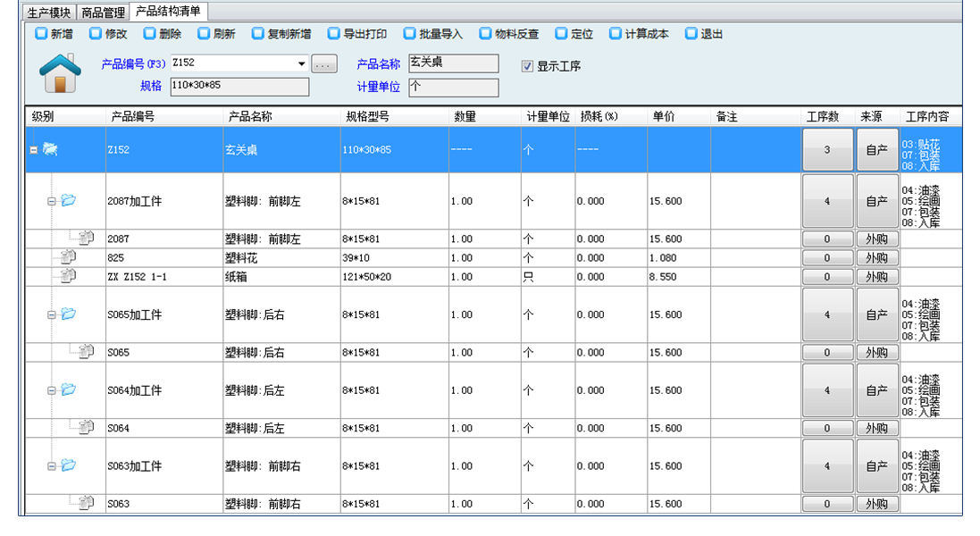This screenshot has height=536, width=980.
Task: Click the 删除 toolbar button
Action: click(162, 34)
